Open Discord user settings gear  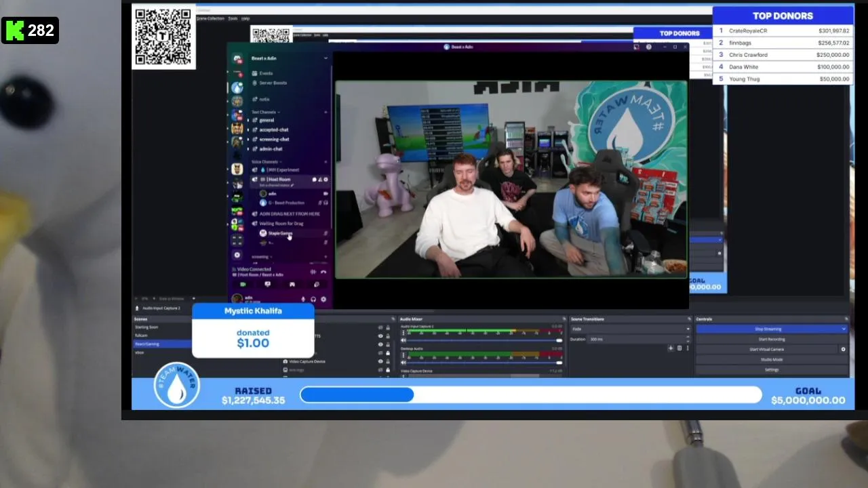(323, 299)
